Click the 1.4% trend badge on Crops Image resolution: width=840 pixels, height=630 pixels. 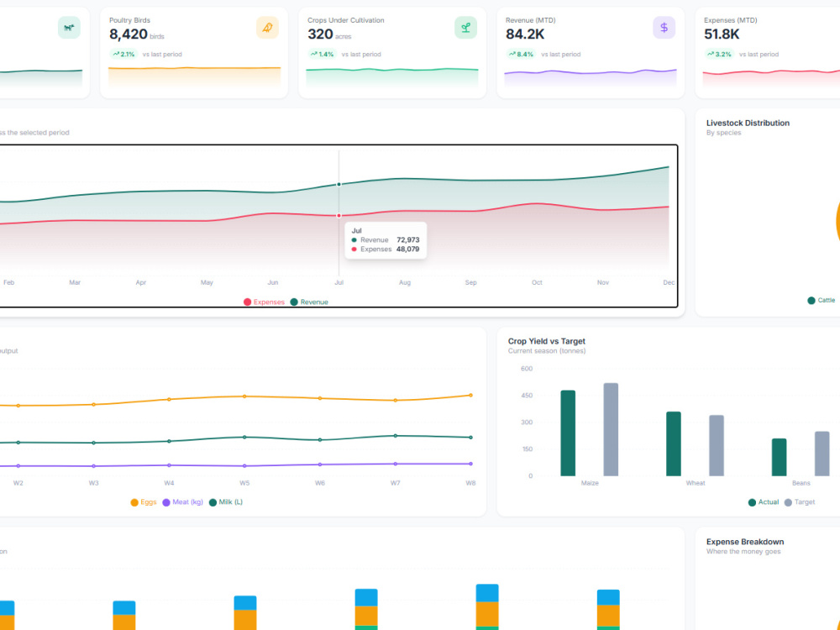pyautogui.click(x=322, y=54)
